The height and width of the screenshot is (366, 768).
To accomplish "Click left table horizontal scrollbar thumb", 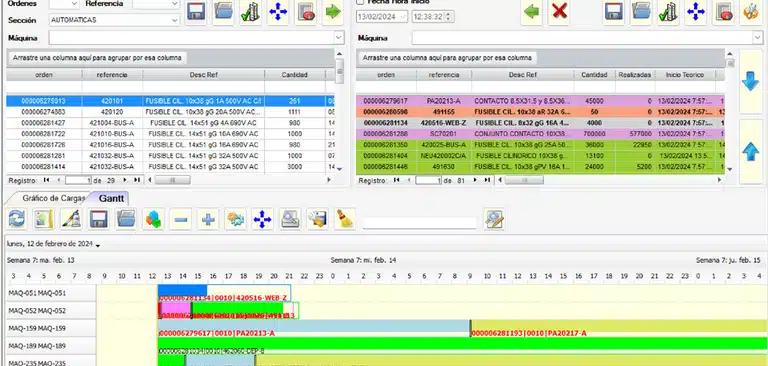I will coord(172,180).
